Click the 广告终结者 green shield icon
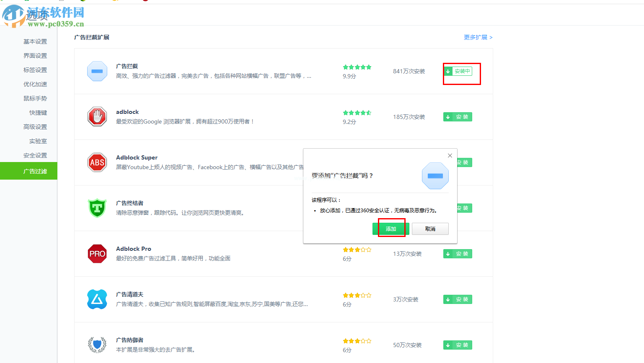Screen dimensions: 644x363 click(97, 208)
